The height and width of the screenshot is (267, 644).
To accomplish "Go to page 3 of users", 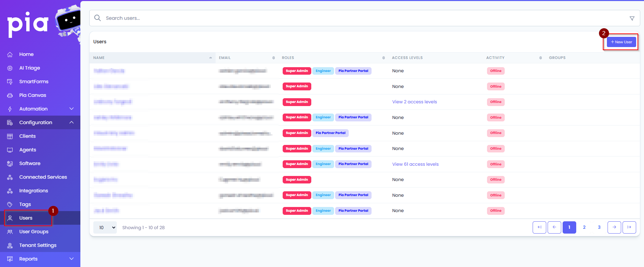I will 599,227.
